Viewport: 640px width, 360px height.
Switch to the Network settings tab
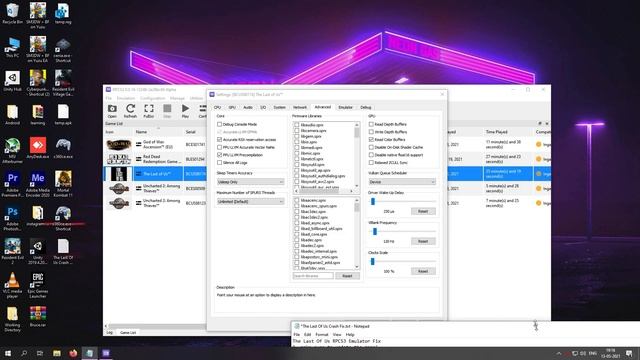300,107
